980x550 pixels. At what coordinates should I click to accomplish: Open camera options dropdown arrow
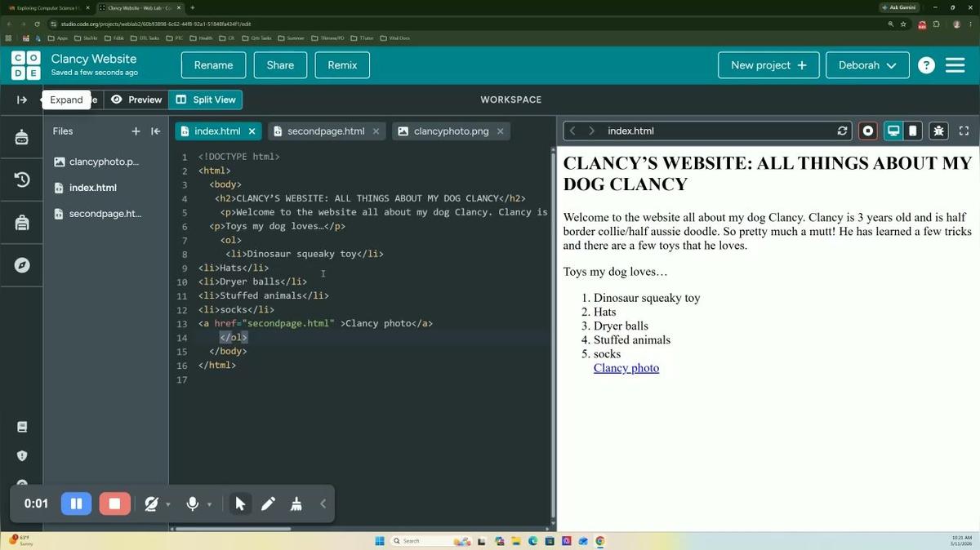pyautogui.click(x=168, y=504)
